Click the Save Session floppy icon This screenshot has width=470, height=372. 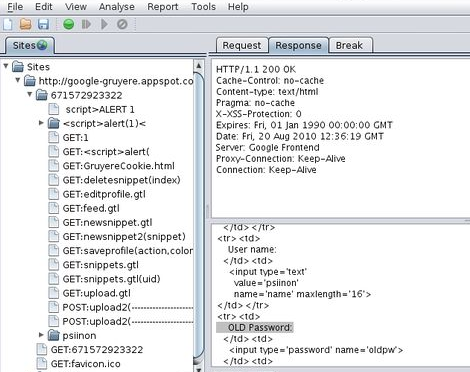43,24
